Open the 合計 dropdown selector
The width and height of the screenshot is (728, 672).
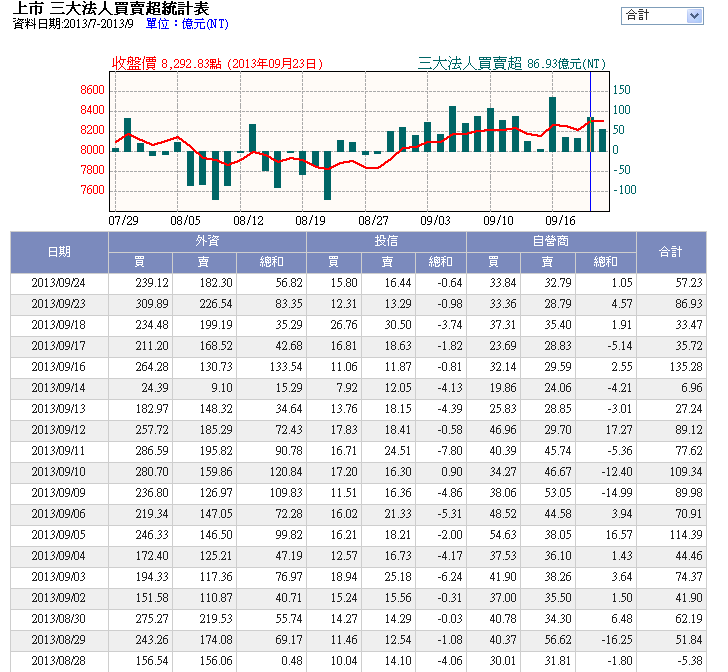point(662,16)
